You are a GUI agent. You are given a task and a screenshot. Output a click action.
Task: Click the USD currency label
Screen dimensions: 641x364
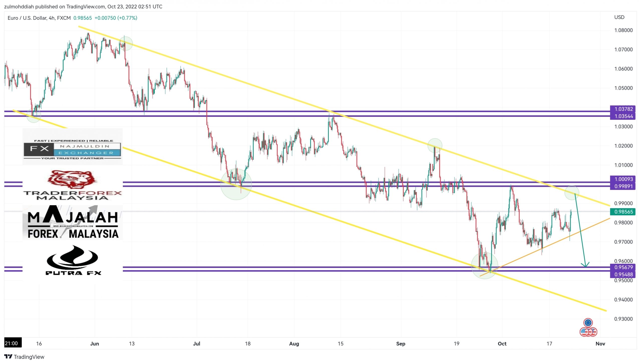pos(619,17)
